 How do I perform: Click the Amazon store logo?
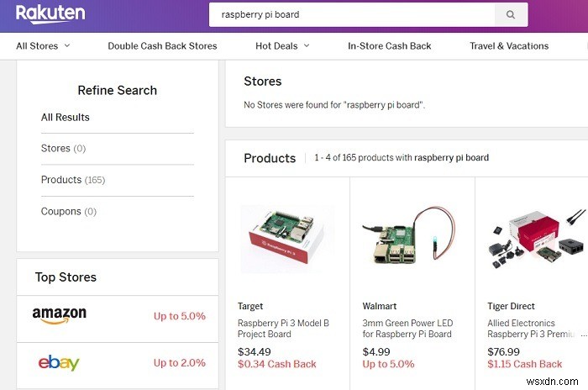click(x=60, y=315)
